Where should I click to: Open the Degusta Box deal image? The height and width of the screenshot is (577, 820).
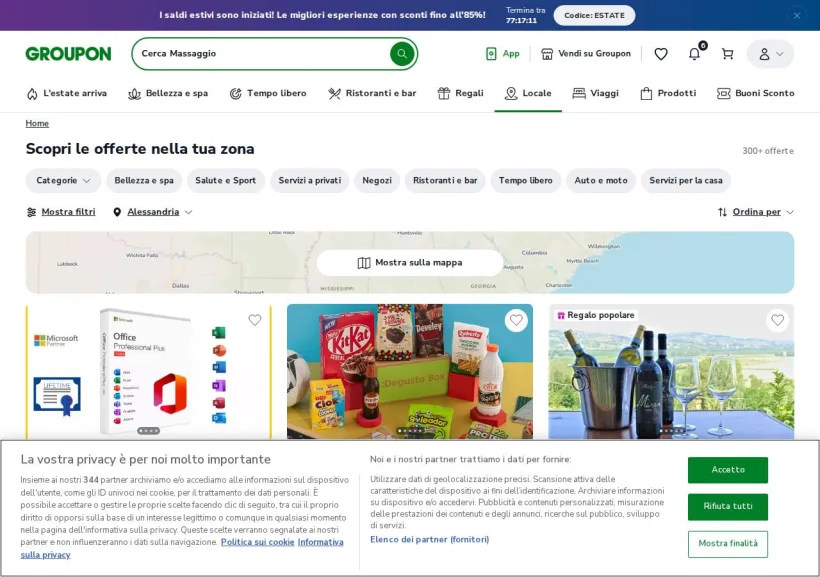pyautogui.click(x=410, y=371)
